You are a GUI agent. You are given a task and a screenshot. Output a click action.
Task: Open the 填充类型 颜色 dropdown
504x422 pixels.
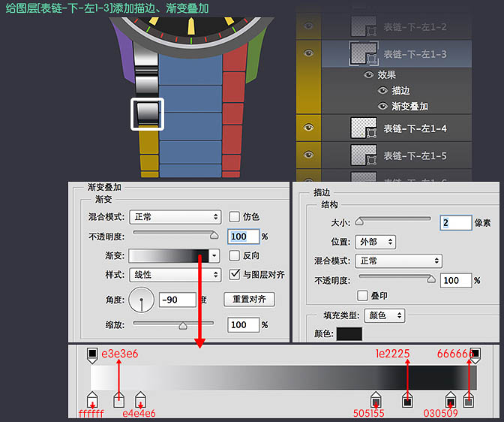point(385,315)
